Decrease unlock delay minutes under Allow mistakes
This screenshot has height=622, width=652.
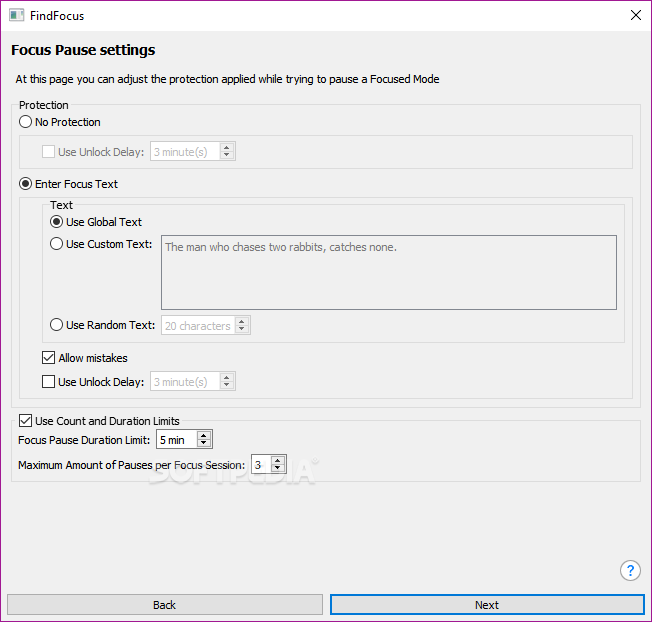[227, 385]
